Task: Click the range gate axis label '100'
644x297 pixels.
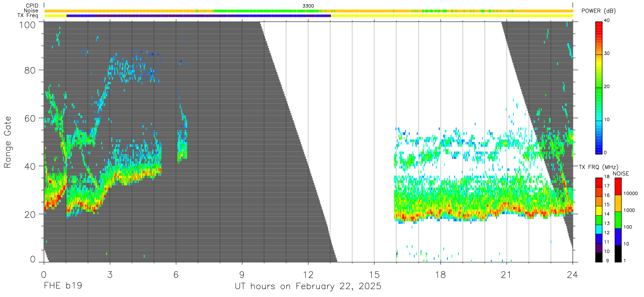Action: pos(28,25)
